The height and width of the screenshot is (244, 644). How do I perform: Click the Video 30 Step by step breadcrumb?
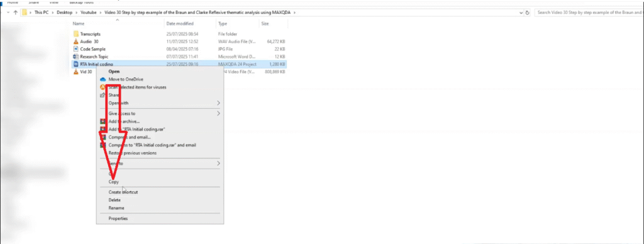coord(197,13)
